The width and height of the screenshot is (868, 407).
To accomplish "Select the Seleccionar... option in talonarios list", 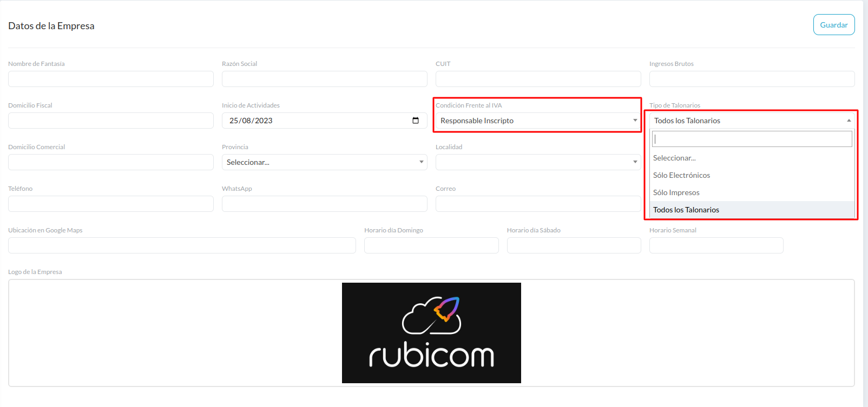I will pos(674,158).
